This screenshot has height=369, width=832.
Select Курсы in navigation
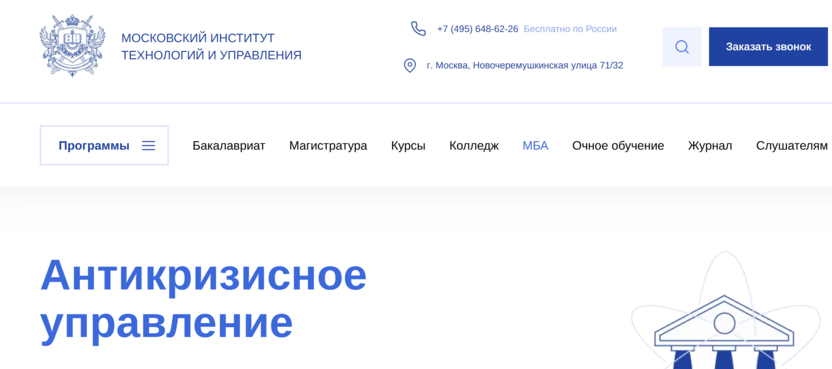pyautogui.click(x=408, y=145)
